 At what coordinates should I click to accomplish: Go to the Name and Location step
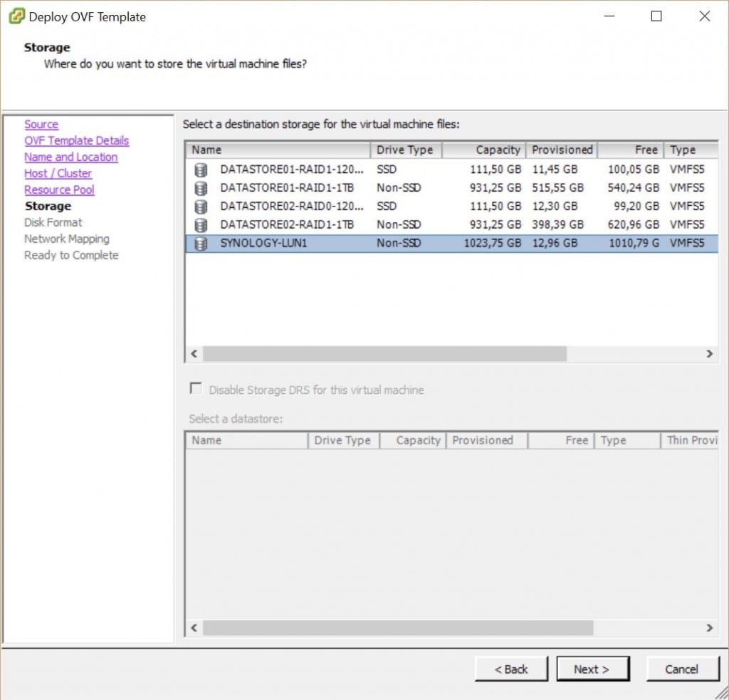70,157
